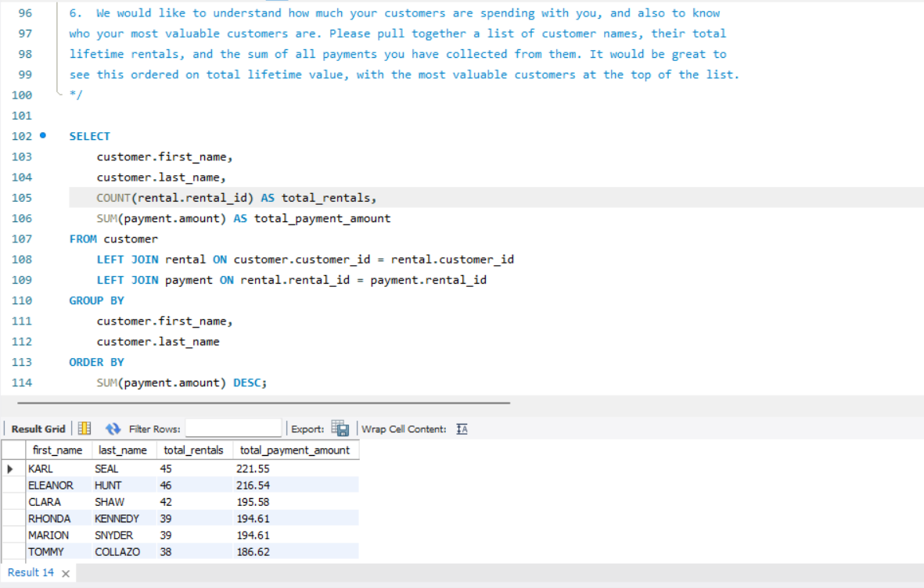The width and height of the screenshot is (924, 588).
Task: Sort by the total_payment_amount column header
Action: pos(295,450)
